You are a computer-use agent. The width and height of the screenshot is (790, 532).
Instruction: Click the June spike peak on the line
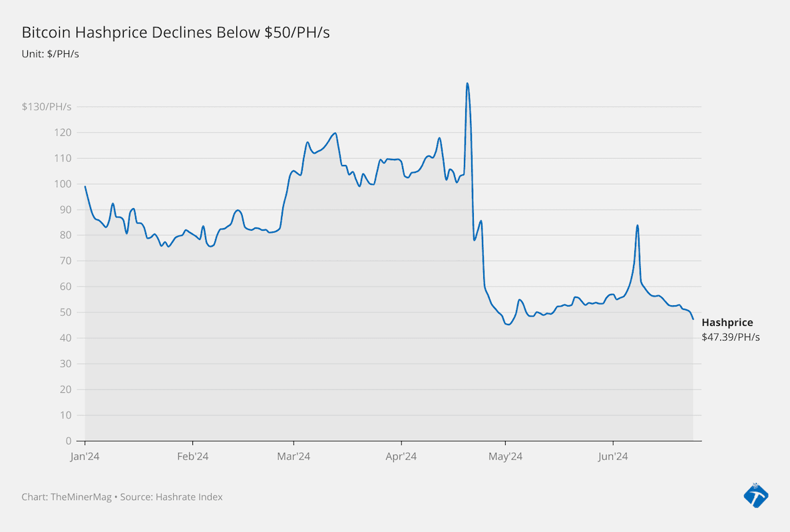(x=638, y=225)
